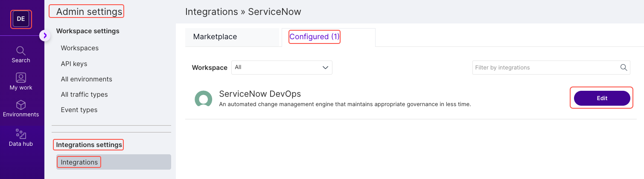Go to Environments in the sidebar
The image size is (644, 179).
21,109
